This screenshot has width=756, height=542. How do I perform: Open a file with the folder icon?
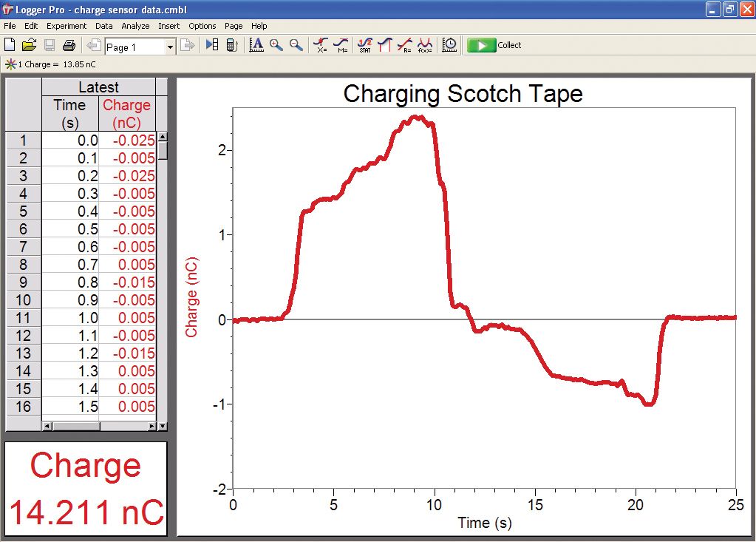(30, 45)
